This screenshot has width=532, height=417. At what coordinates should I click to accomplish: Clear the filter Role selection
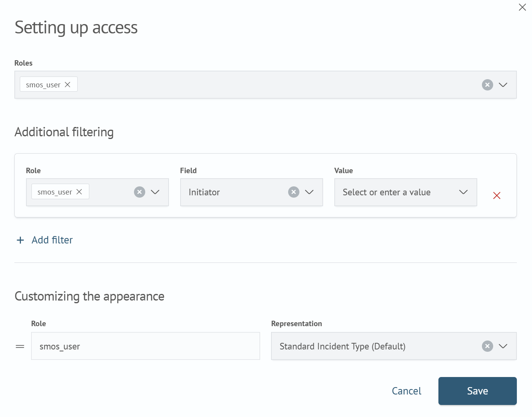[x=139, y=192]
